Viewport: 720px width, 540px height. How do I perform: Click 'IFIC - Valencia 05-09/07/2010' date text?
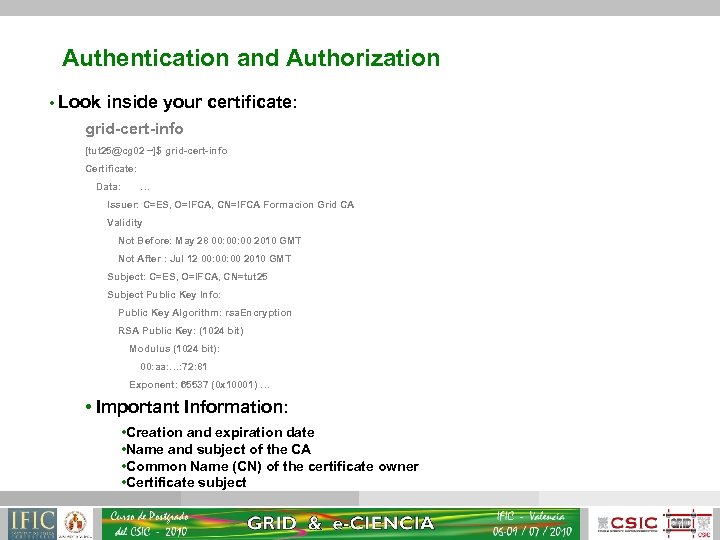coord(531,523)
